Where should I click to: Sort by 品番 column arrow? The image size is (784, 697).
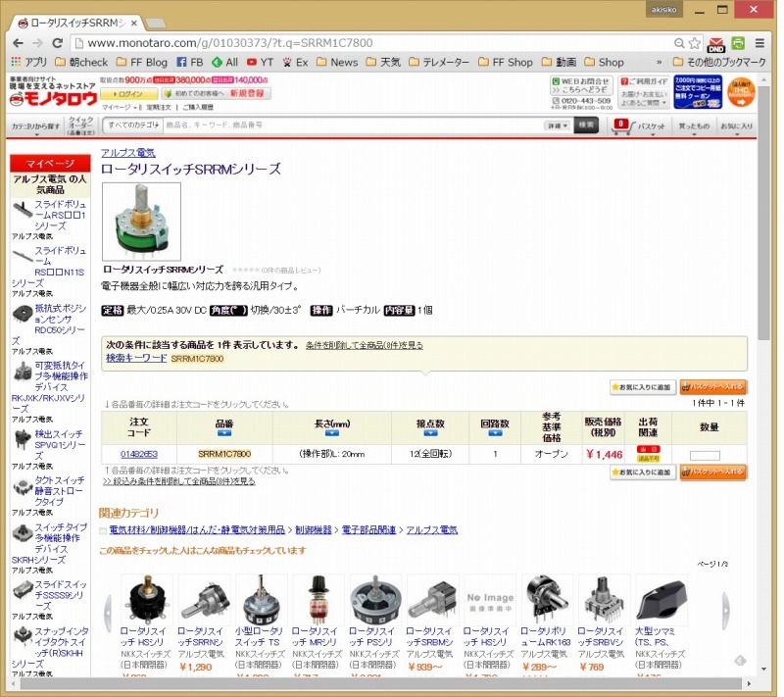224,433
